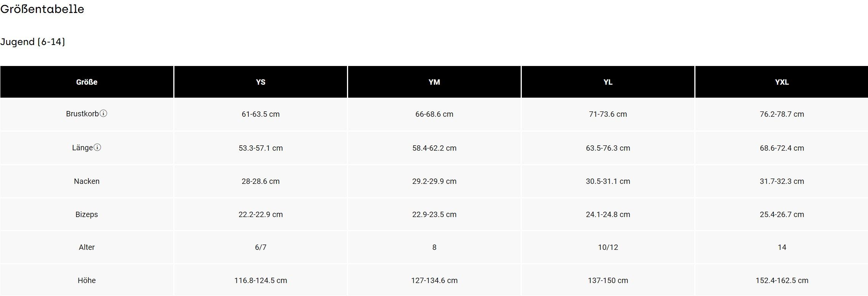Click the Jugend (6-14) subheading

pyautogui.click(x=33, y=42)
